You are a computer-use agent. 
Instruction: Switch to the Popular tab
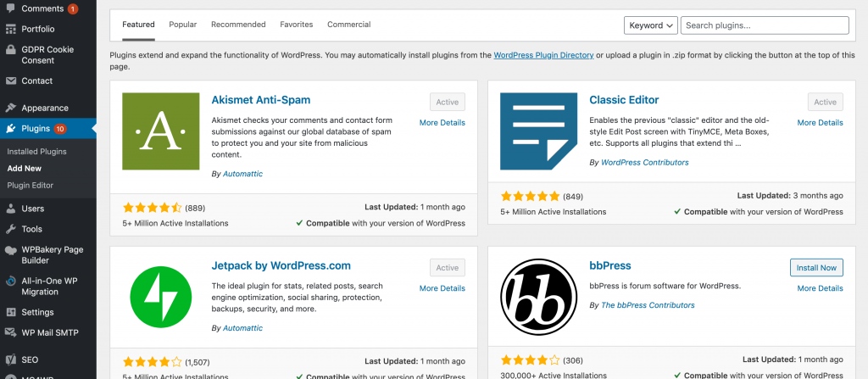[x=183, y=25]
